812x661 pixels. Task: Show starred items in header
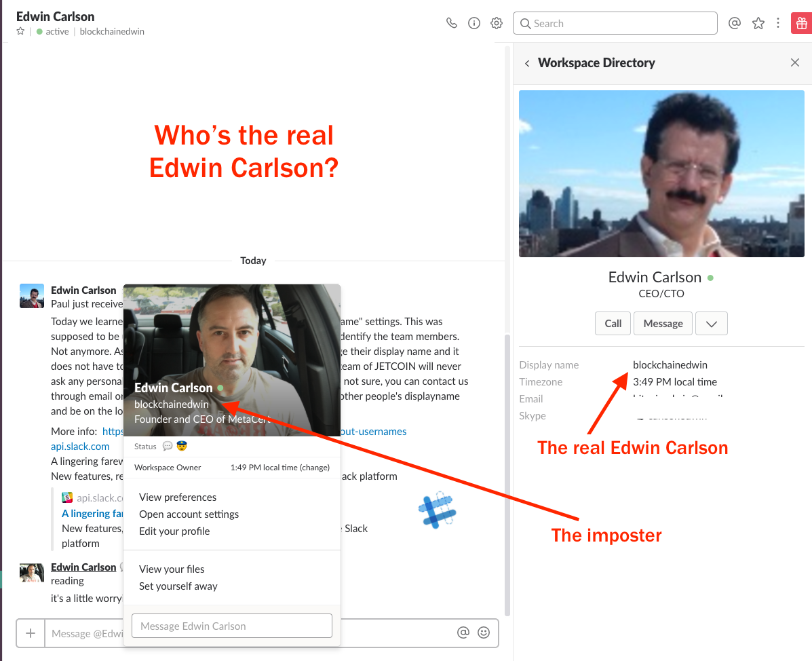click(758, 23)
